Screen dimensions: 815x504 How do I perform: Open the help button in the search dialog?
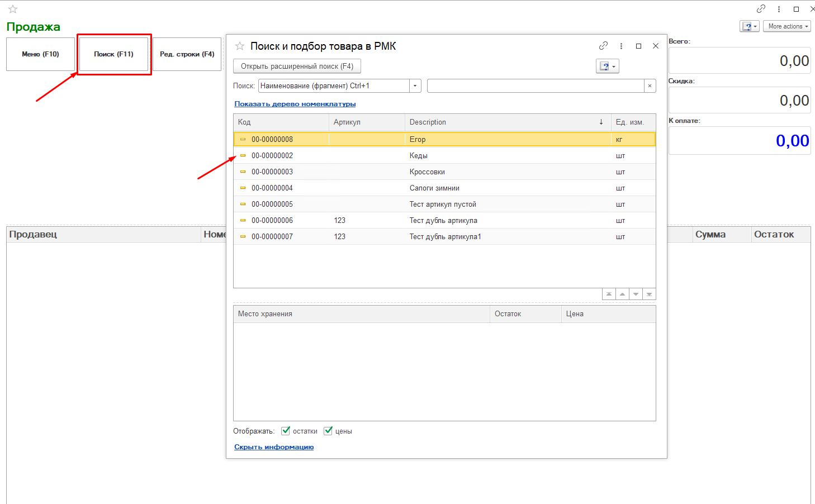(x=608, y=66)
